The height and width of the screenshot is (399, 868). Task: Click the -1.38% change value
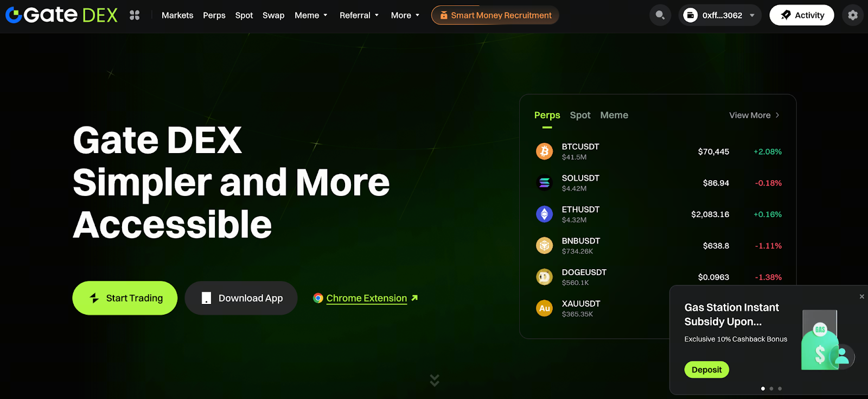(768, 277)
